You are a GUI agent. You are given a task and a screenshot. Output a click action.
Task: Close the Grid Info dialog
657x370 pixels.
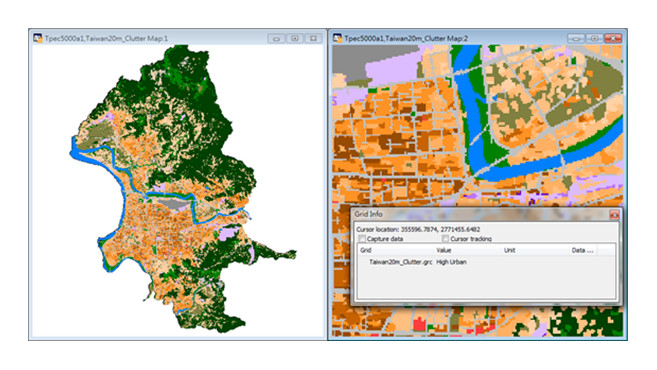point(614,215)
